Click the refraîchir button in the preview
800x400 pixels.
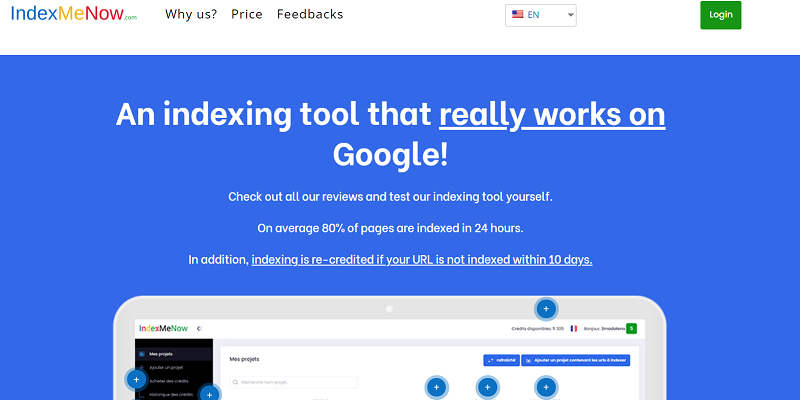pos(502,360)
